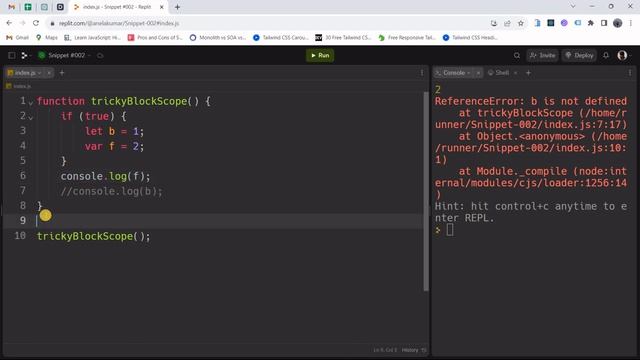The width and height of the screenshot is (640, 360).
Task: Open the Free Responsive Tailwind bookmark
Action: 407,38
